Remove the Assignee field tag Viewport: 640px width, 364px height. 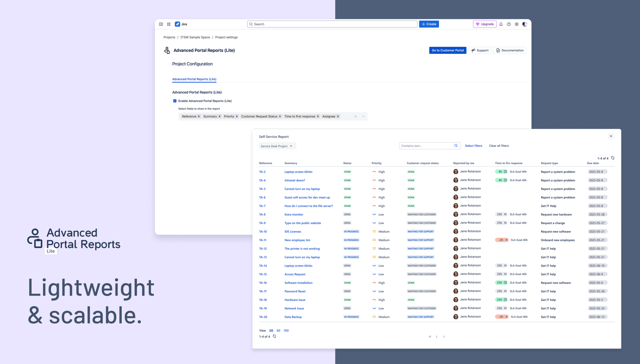338,116
